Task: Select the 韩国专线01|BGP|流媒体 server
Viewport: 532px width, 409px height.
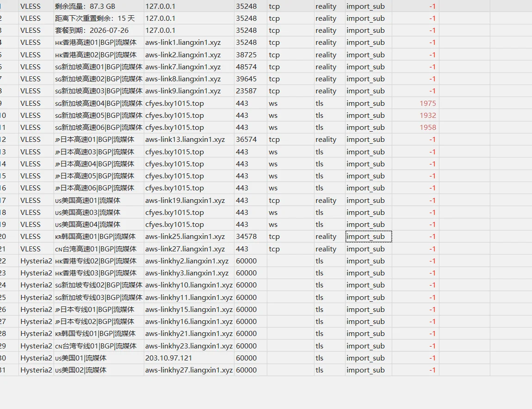Action: point(95,334)
